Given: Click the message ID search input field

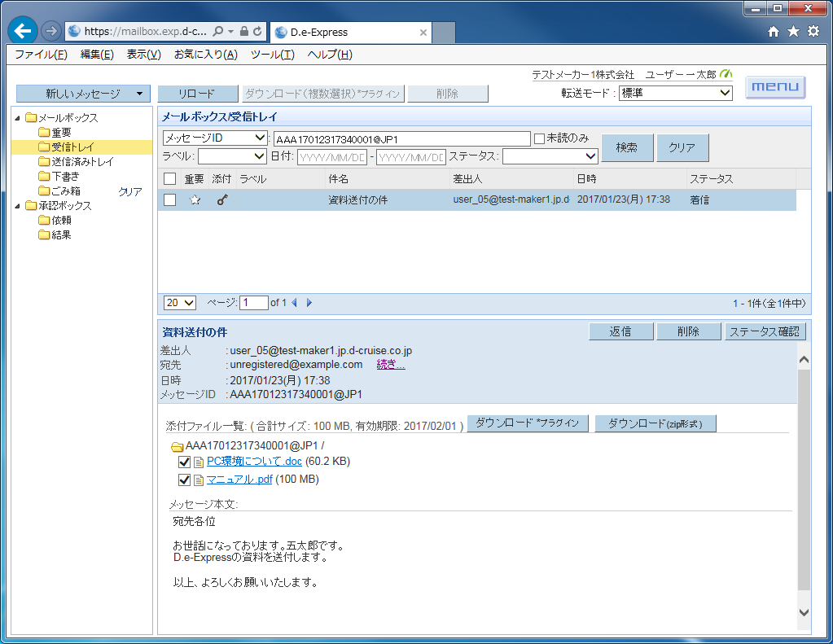Looking at the screenshot, I should tap(402, 138).
